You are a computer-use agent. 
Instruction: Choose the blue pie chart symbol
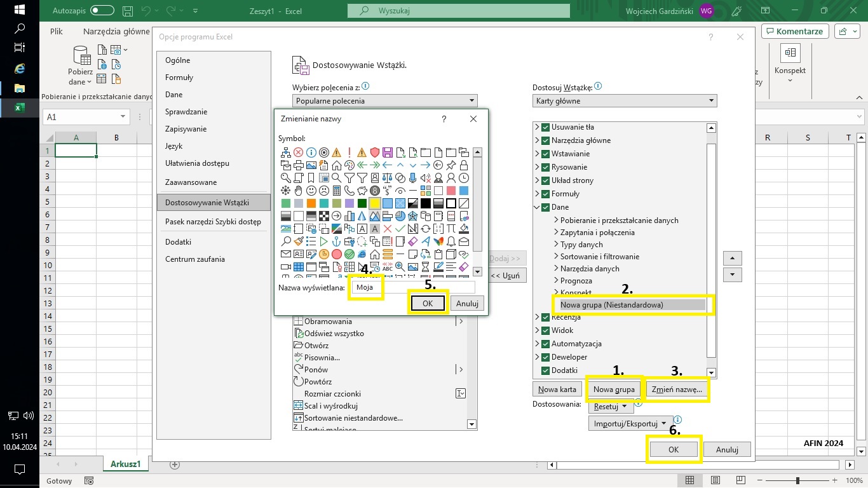400,216
